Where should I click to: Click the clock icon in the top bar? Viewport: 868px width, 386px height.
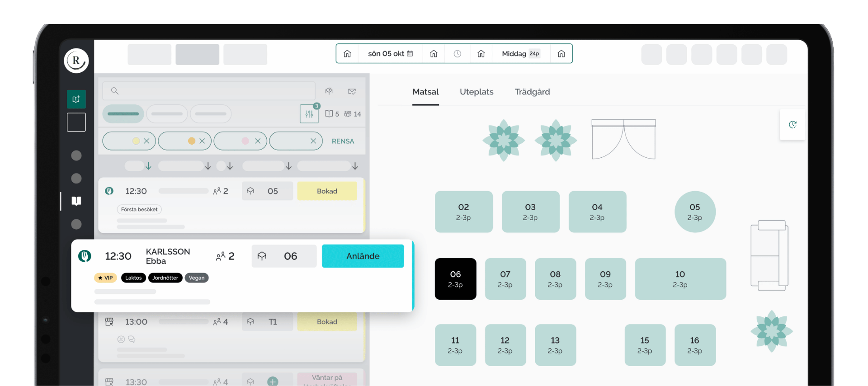click(x=458, y=54)
